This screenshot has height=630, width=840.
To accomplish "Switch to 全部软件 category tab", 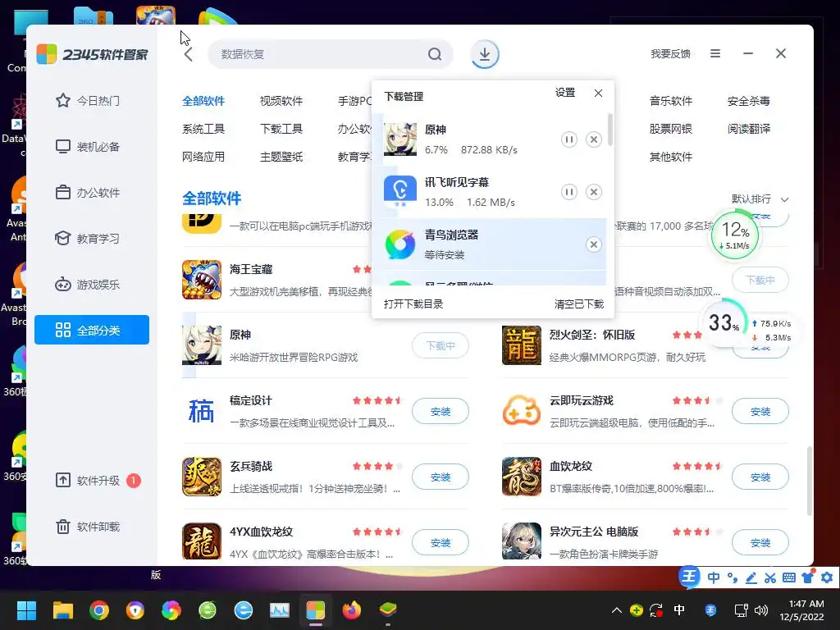I will 203,101.
